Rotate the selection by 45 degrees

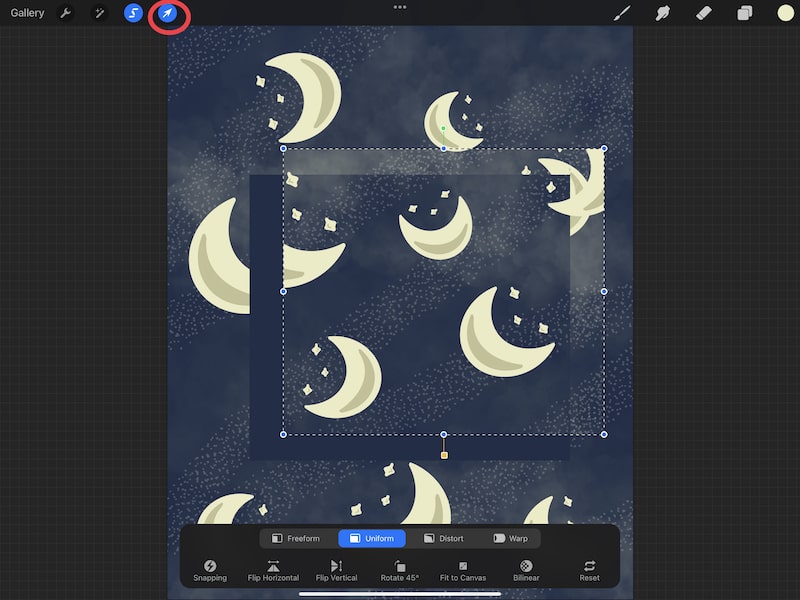398,570
